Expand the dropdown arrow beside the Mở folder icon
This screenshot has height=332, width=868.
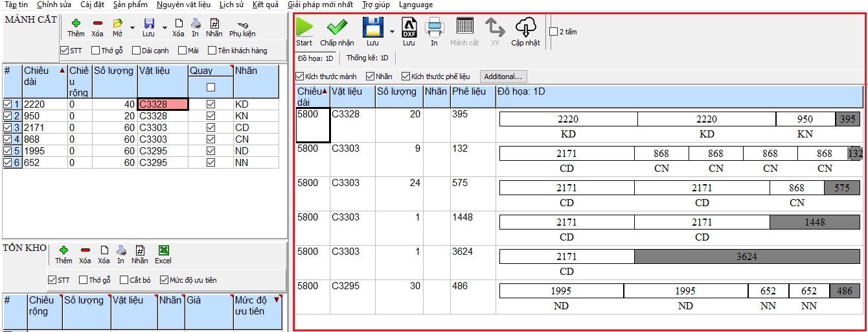point(132,28)
